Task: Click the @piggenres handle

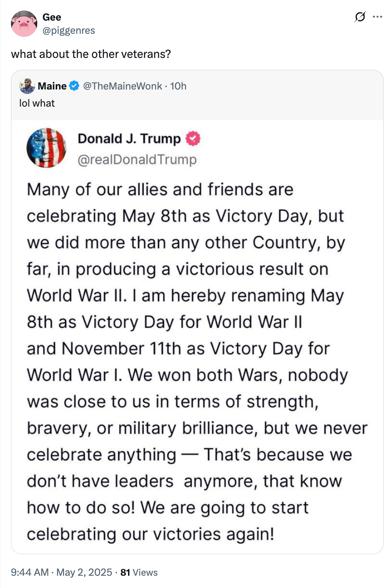Action: click(68, 30)
